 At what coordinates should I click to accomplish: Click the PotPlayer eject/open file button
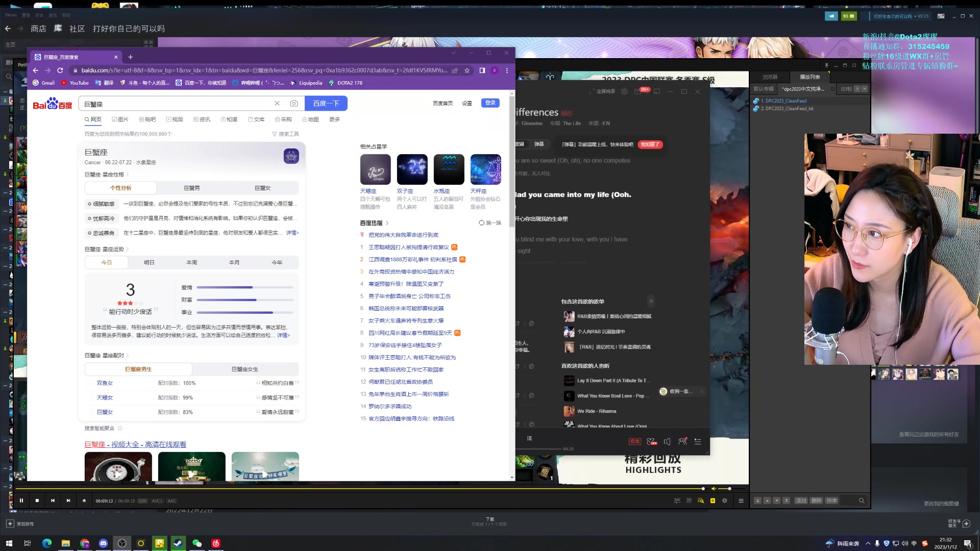click(84, 500)
